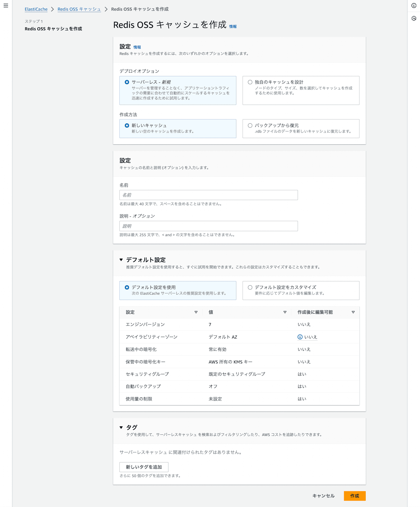Click the orange 作成 button
The width and height of the screenshot is (420, 507).
coord(355,496)
